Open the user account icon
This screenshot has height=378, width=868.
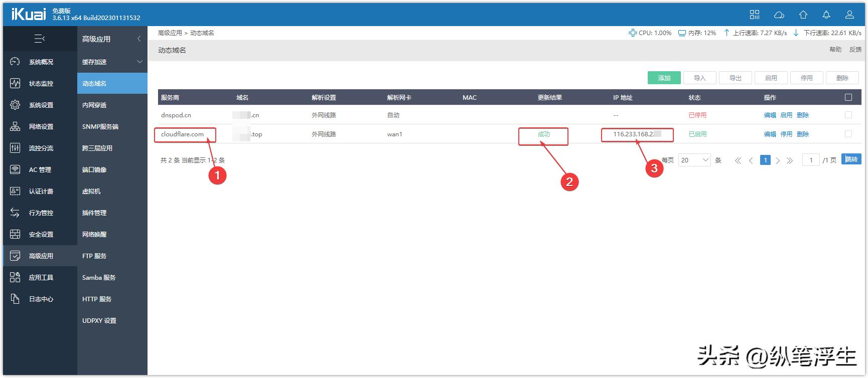coord(849,15)
